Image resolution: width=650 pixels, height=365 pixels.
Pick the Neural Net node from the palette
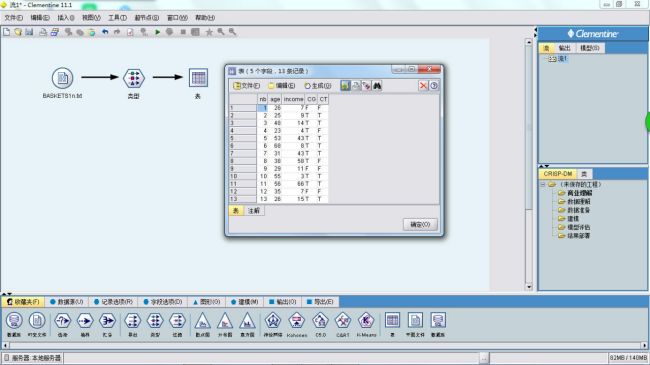tap(273, 324)
